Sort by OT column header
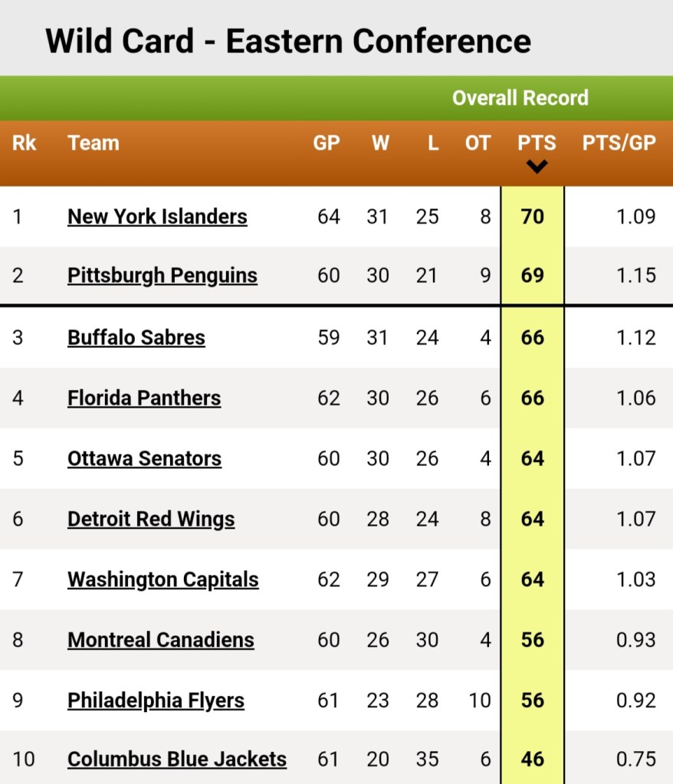This screenshot has height=784, width=673. point(478,143)
